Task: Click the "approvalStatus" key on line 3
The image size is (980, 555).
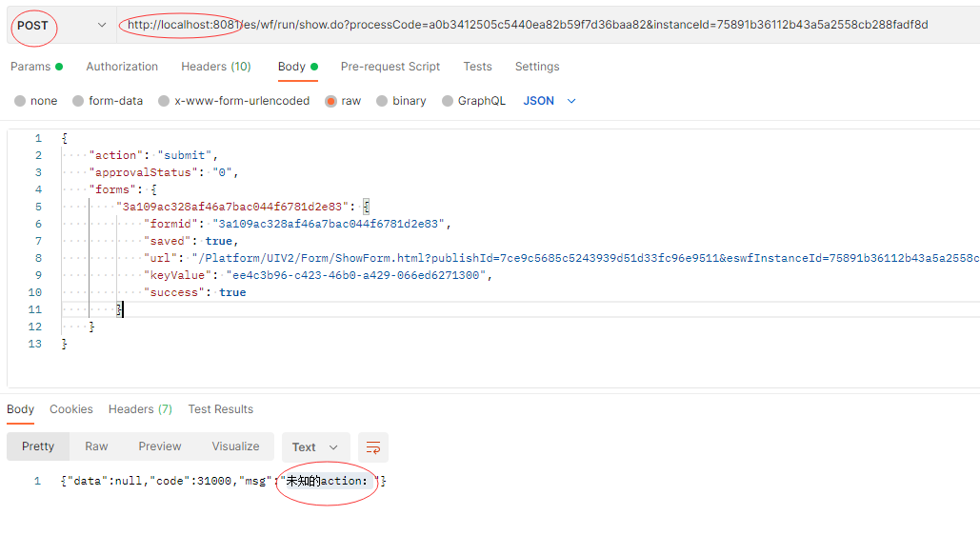Action: (x=143, y=172)
